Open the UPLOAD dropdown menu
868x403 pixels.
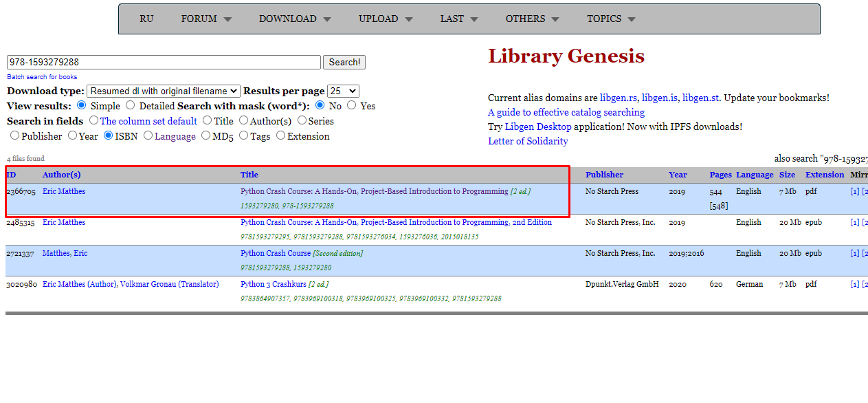click(x=386, y=19)
